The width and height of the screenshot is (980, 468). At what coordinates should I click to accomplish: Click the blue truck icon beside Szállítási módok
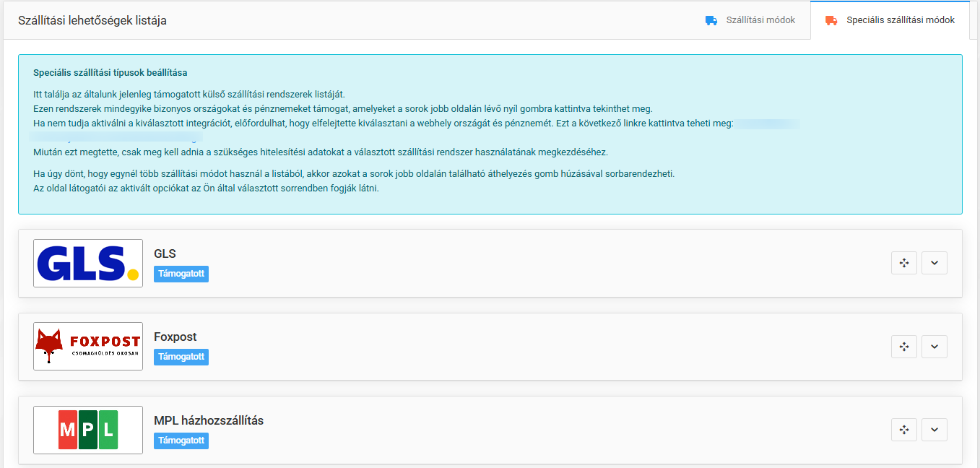(x=711, y=20)
